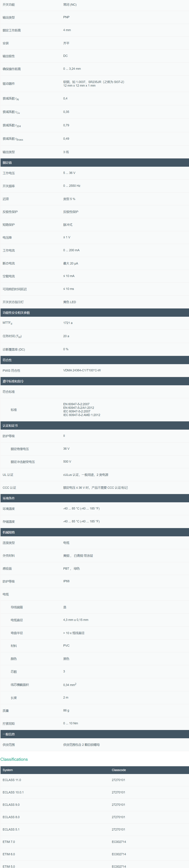This screenshot has height=868, width=189.
Task: Click the '安装' row label
Action: 6,43
